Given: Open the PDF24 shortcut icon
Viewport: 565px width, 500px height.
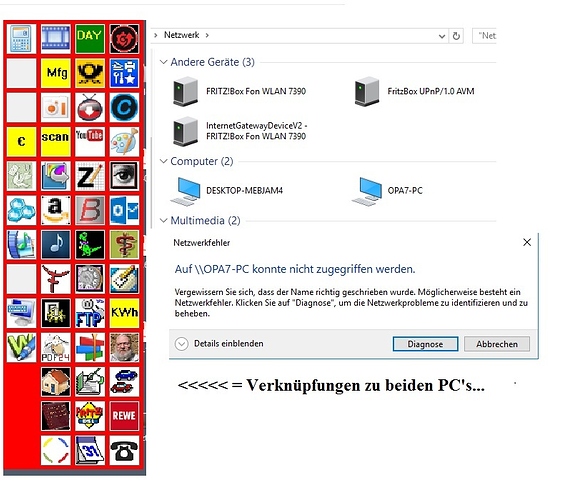Looking at the screenshot, I should coord(55,347).
